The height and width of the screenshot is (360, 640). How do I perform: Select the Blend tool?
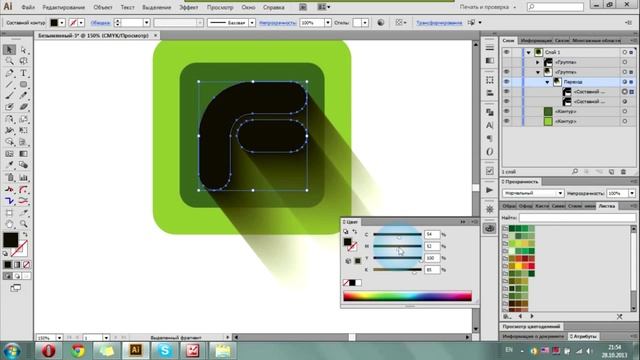tap(23, 165)
